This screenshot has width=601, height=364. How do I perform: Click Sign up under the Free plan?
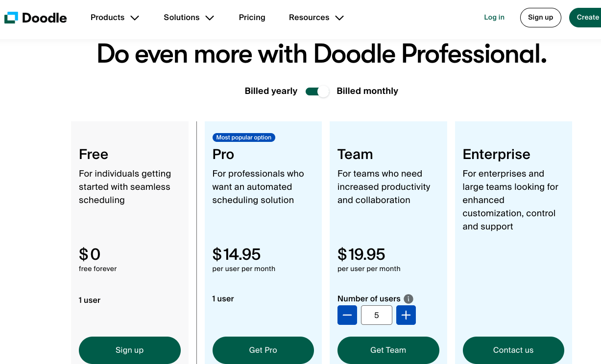tap(129, 350)
